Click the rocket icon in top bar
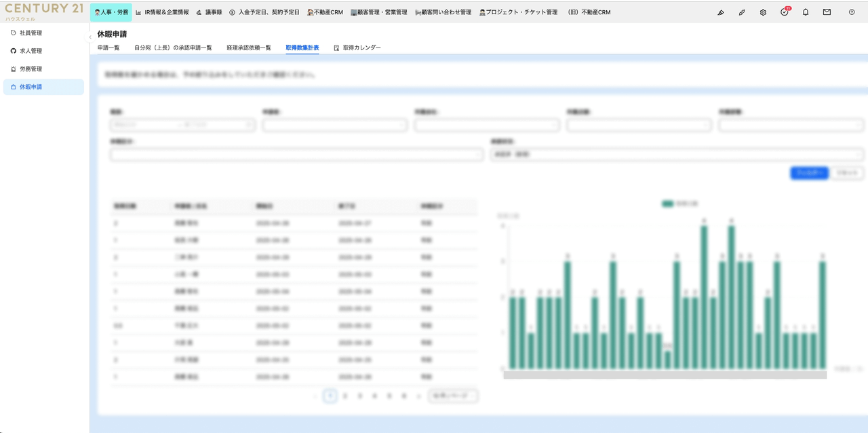The image size is (868, 433). 742,12
